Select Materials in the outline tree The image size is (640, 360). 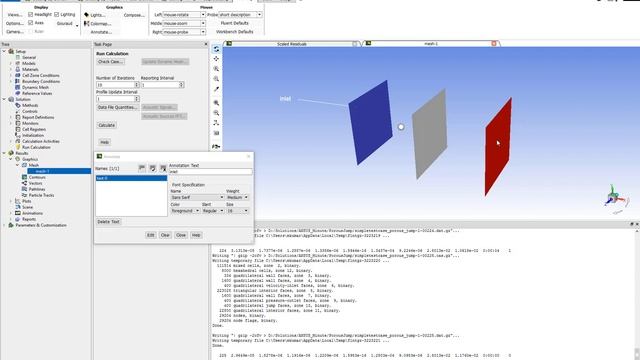(30, 69)
